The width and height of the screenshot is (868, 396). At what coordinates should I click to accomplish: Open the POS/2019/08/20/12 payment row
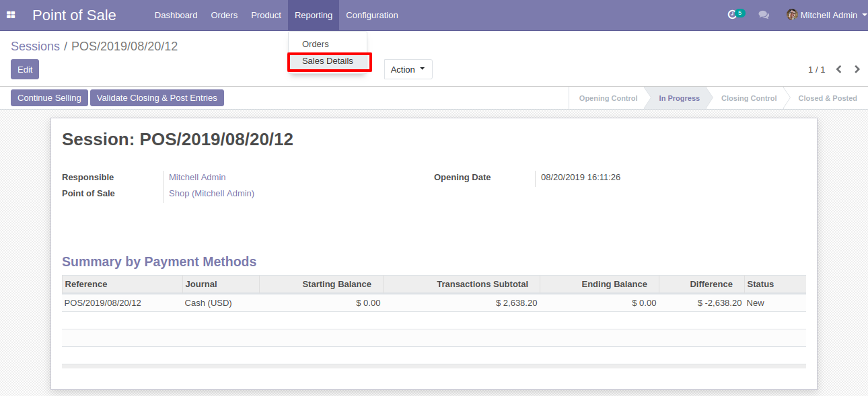(x=434, y=303)
